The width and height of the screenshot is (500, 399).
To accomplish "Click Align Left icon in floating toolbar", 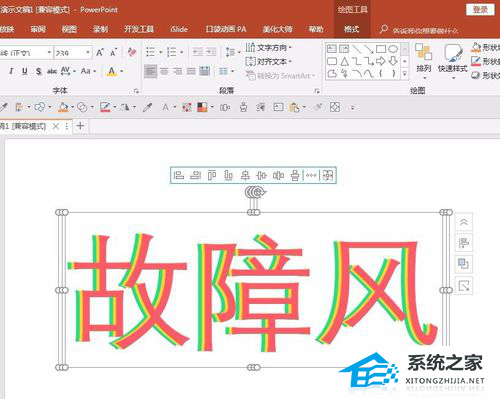I will point(179,175).
